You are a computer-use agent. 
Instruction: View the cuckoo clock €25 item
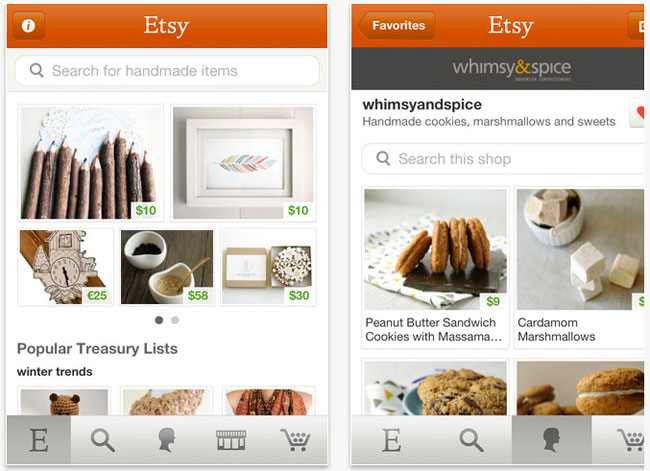point(65,267)
